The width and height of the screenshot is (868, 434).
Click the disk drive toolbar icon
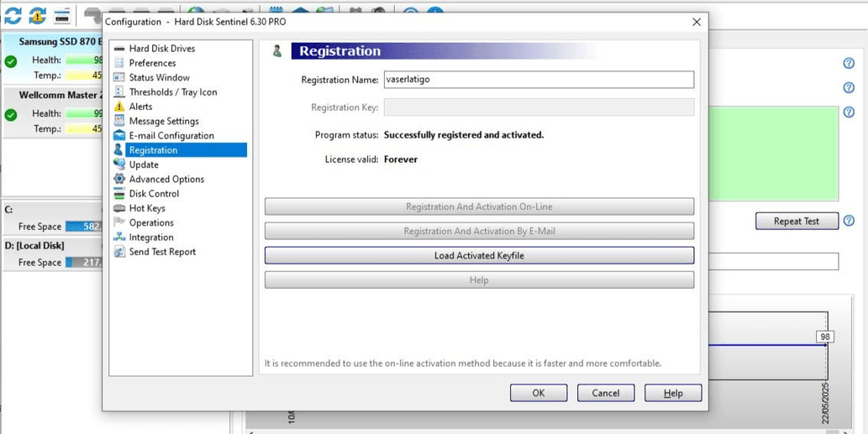click(61, 17)
